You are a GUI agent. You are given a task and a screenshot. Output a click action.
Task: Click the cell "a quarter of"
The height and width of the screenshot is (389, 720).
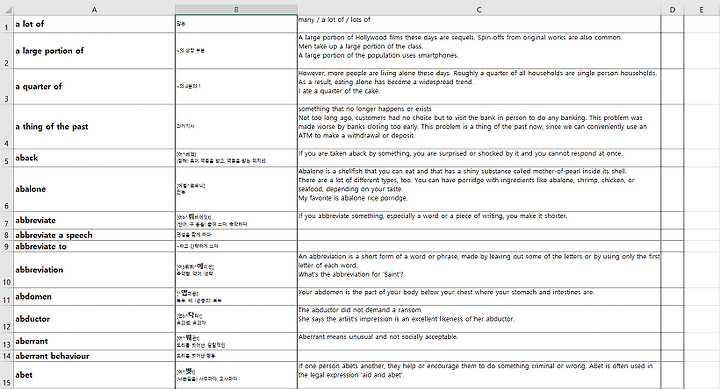[x=94, y=87]
